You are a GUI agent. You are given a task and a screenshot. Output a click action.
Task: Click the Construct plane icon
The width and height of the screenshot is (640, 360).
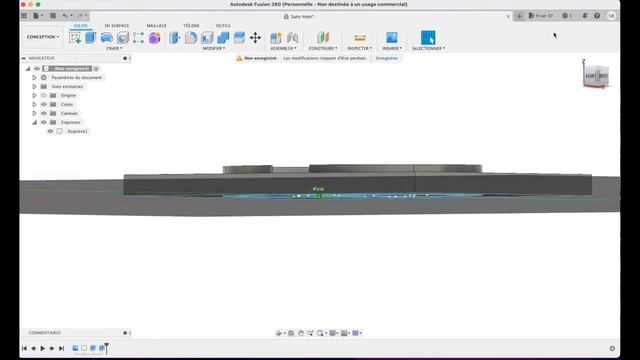pos(323,38)
